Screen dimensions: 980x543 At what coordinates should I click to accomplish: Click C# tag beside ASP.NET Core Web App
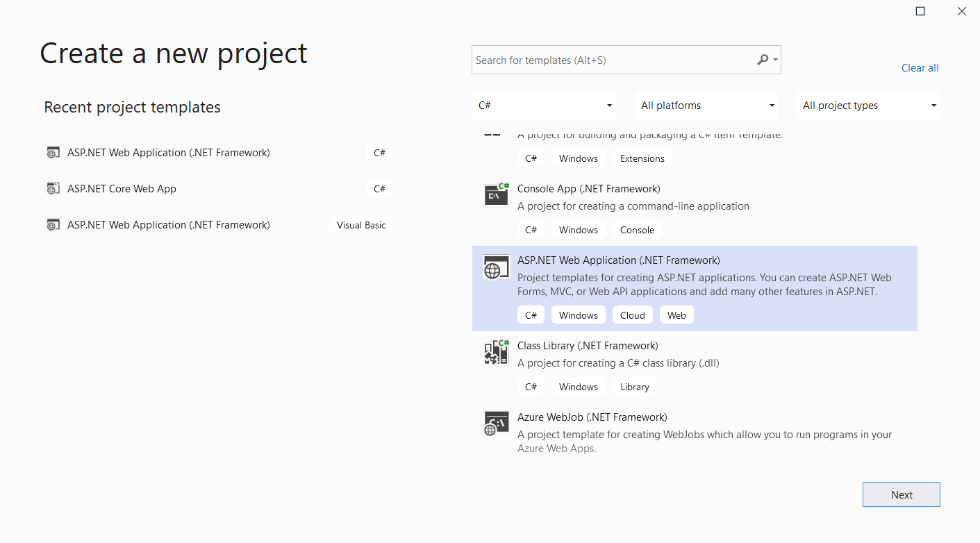(379, 189)
